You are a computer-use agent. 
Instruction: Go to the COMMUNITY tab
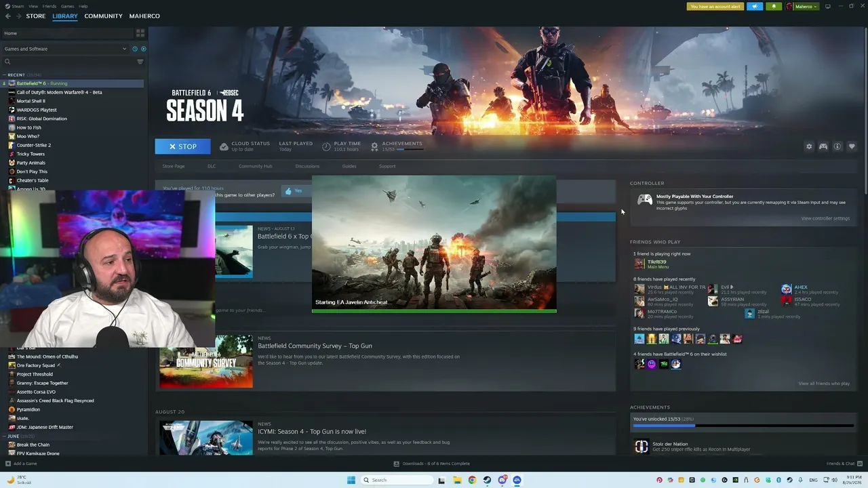coord(104,16)
